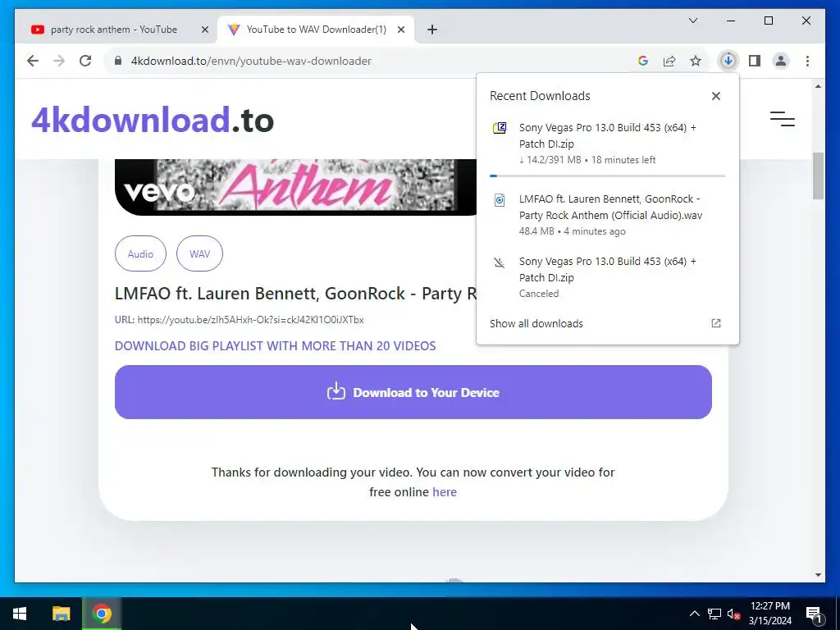Open the Google search icon in address bar
The image size is (840, 630).
[643, 61]
